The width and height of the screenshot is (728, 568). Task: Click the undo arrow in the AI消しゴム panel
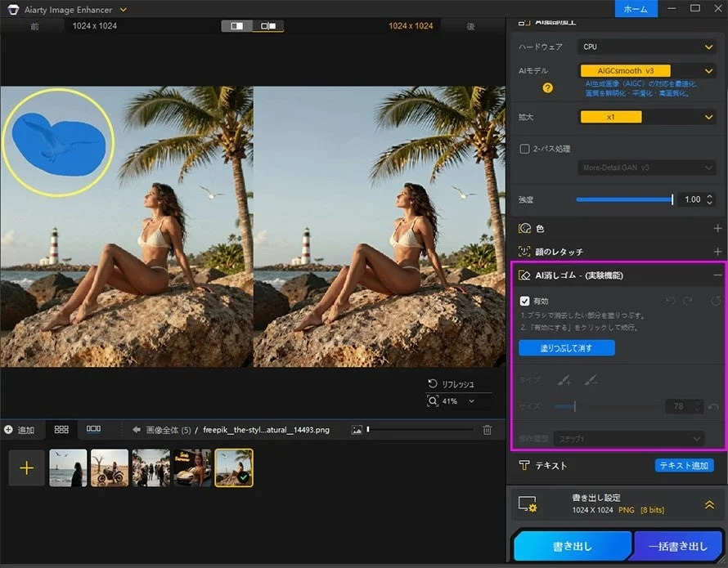click(x=670, y=301)
